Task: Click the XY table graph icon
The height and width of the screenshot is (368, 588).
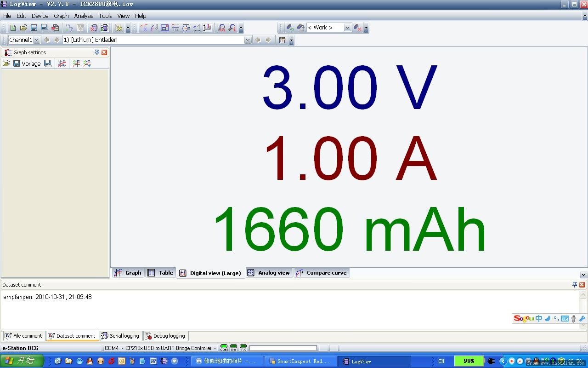Action: [x=175, y=28]
